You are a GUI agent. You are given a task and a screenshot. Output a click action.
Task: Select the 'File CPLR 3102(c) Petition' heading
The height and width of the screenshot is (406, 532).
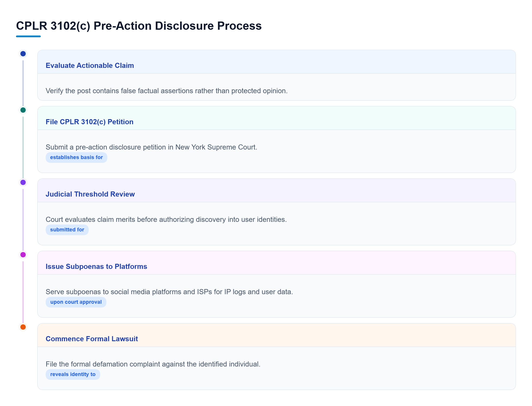[89, 122]
